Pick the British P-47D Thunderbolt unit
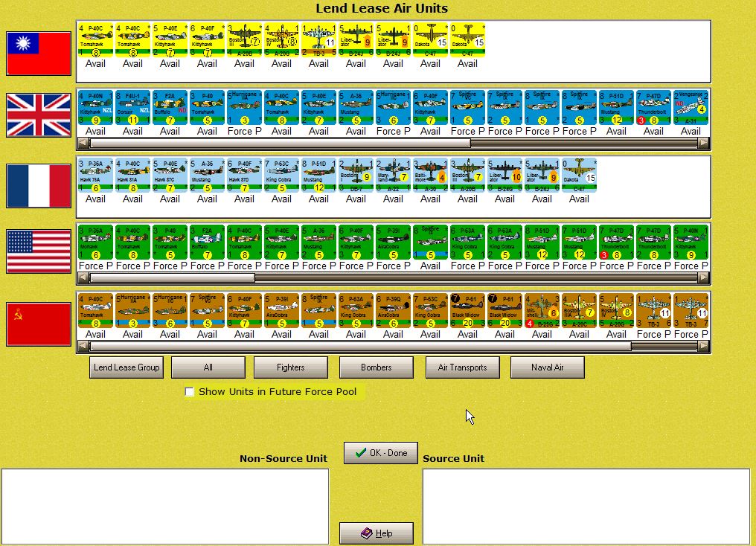Viewport: 756px width, 546px height. (654, 107)
